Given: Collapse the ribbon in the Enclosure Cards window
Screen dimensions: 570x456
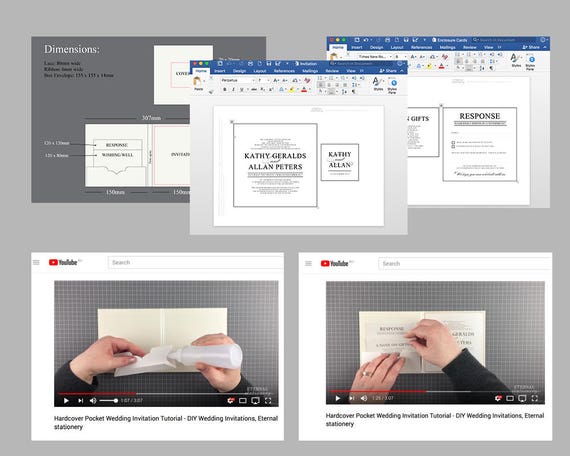Looking at the screenshot, I should [545, 47].
